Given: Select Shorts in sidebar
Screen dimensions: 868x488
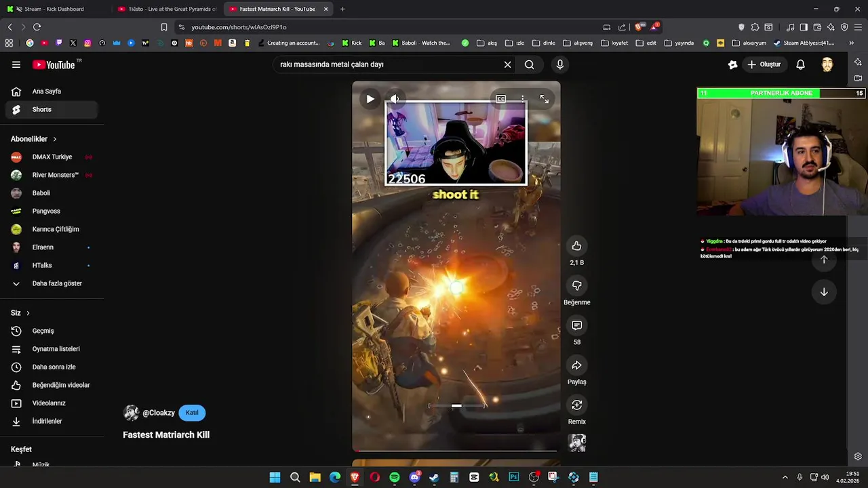Looking at the screenshot, I should pos(52,109).
